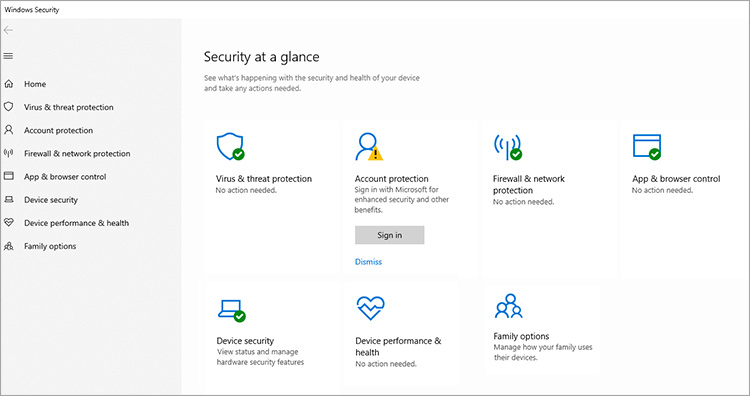Open the Account protection tile title
The height and width of the screenshot is (396, 750).
[392, 179]
